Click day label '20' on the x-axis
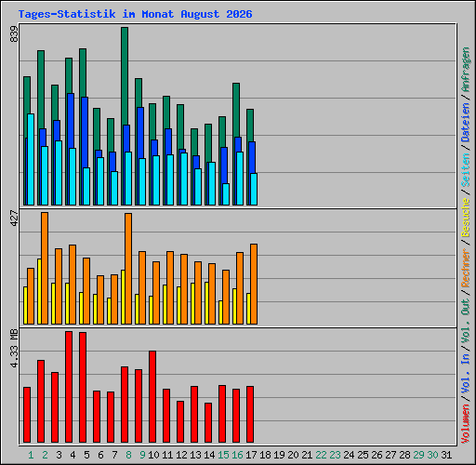The height and width of the screenshot is (465, 476). coord(293,455)
